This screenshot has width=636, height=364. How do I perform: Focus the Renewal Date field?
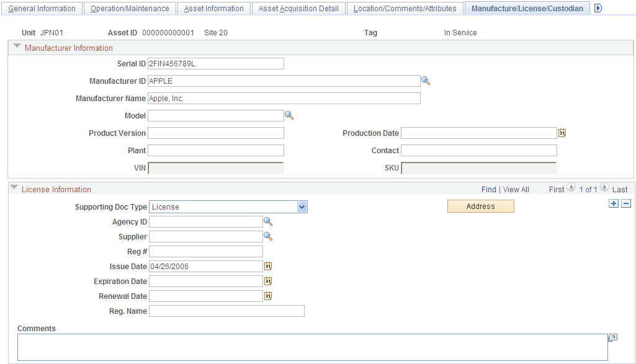point(206,296)
